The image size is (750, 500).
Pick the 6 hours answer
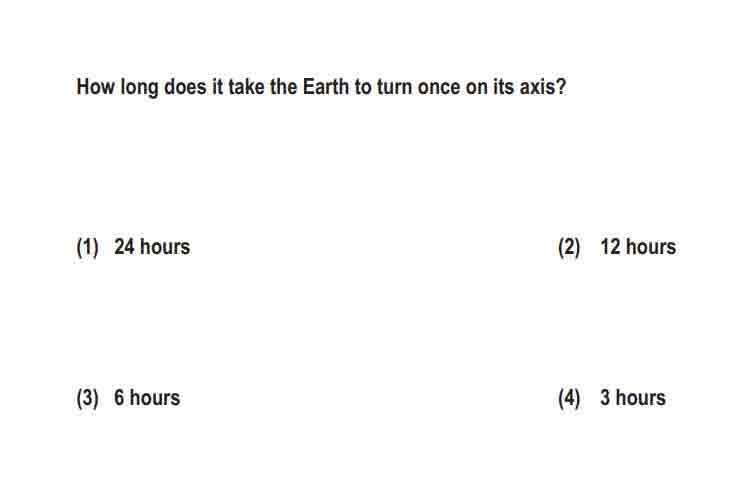pyautogui.click(x=147, y=398)
